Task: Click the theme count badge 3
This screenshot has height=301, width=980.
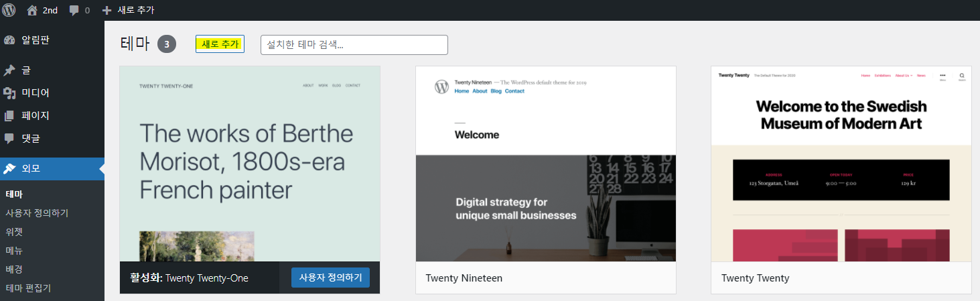Action: coord(167,44)
